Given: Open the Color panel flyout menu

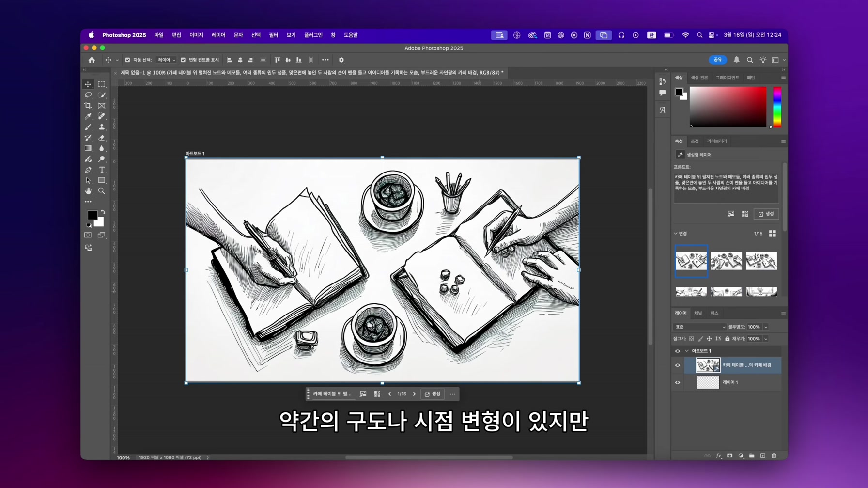Looking at the screenshot, I should [783, 78].
